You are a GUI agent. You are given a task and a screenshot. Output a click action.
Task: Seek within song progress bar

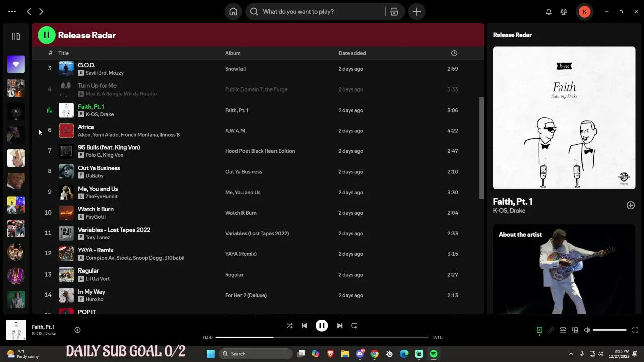click(322, 337)
